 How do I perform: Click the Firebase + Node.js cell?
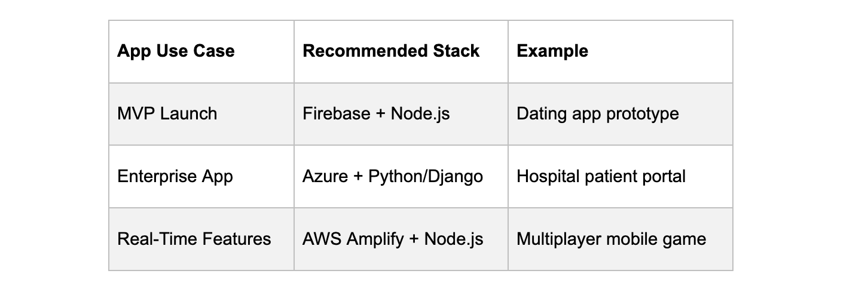[401, 114]
